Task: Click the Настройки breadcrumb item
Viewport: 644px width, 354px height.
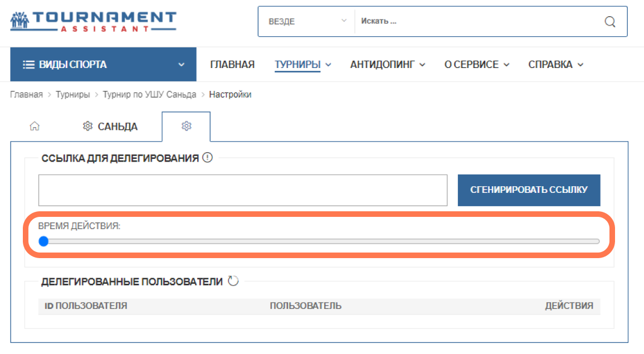Action: coord(230,95)
